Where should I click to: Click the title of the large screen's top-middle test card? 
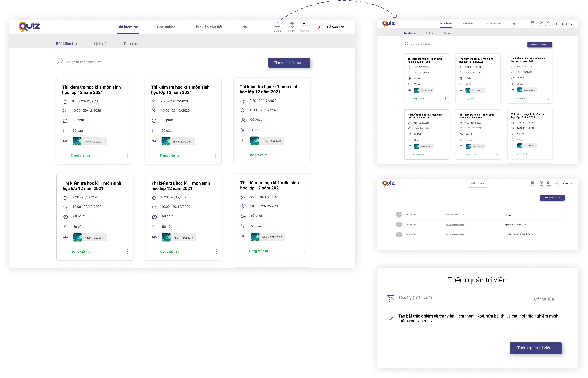coord(180,90)
